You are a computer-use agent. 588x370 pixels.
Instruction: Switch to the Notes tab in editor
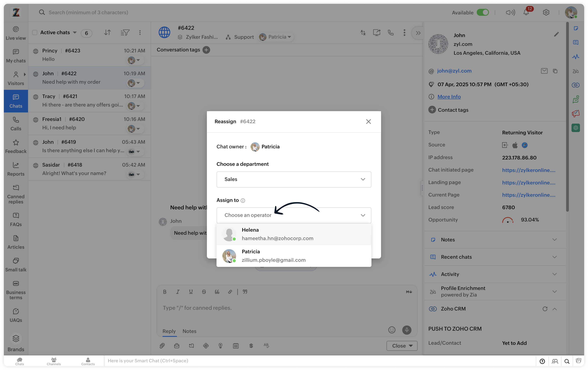tap(189, 331)
